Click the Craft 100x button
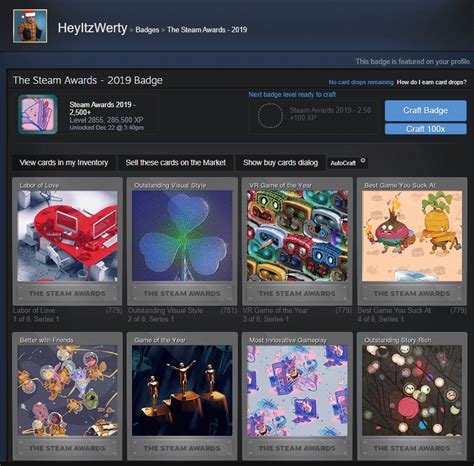The image size is (474, 466). coord(426,129)
